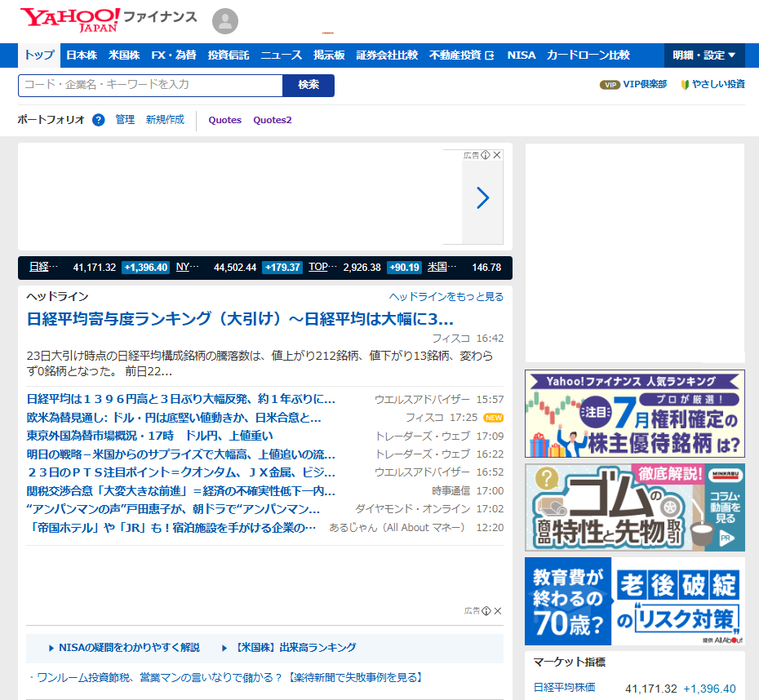759x700 pixels.
Task: Open news 明日の戦略－米国からのサプライズで大幅高
Action: 180,454
